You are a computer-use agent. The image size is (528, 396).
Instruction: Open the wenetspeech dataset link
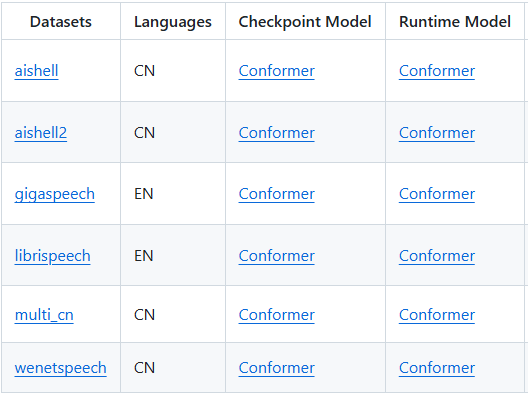[61, 368]
